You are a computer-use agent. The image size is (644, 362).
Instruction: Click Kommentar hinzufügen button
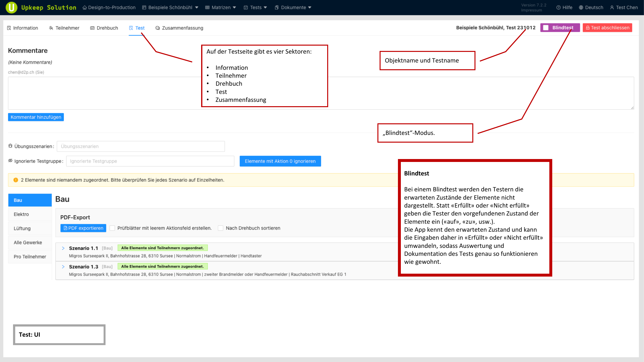(x=36, y=117)
